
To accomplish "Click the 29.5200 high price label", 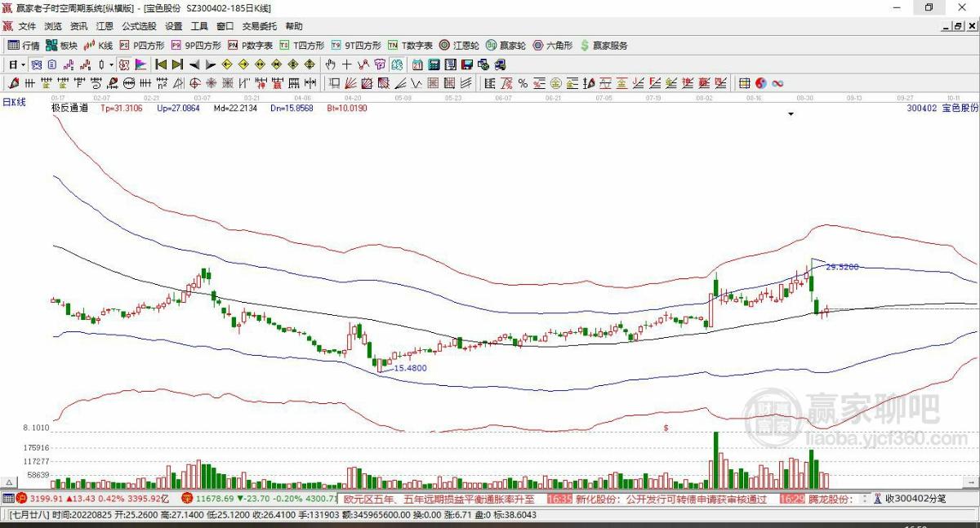I will point(842,267).
